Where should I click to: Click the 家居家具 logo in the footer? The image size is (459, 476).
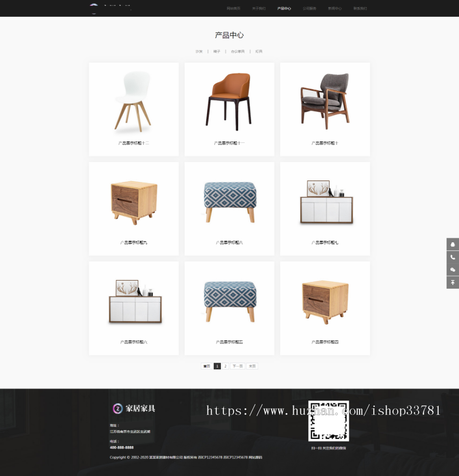(x=134, y=408)
